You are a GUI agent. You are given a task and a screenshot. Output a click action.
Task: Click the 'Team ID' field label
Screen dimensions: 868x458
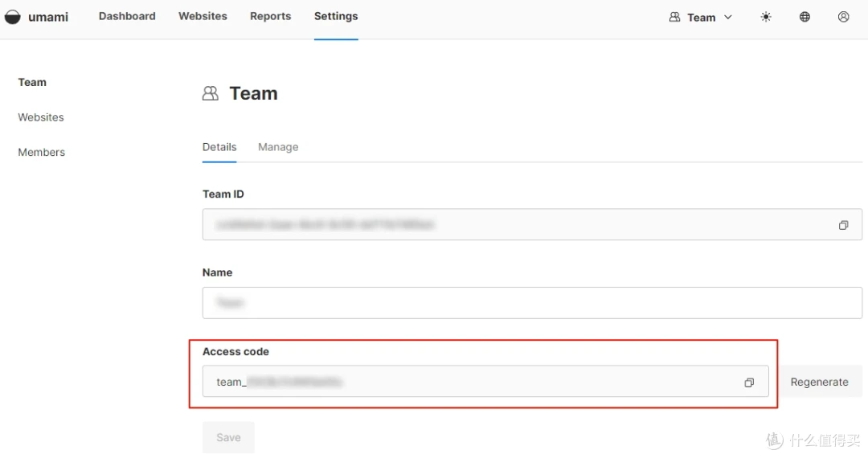click(223, 194)
